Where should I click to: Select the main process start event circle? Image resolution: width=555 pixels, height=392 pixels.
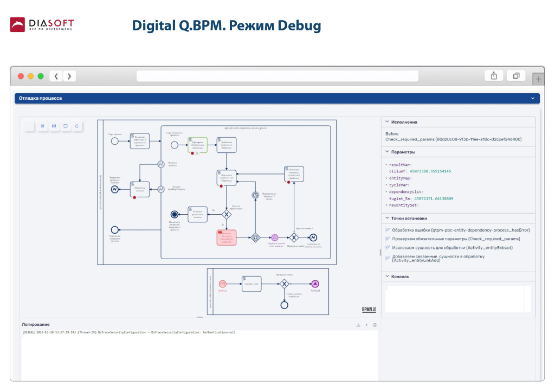coord(115,142)
